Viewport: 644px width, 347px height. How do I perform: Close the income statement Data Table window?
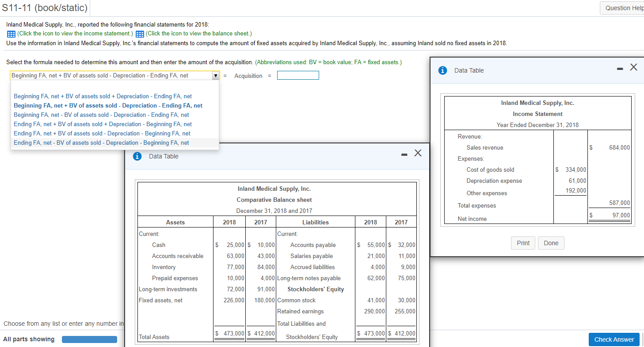pyautogui.click(x=633, y=67)
